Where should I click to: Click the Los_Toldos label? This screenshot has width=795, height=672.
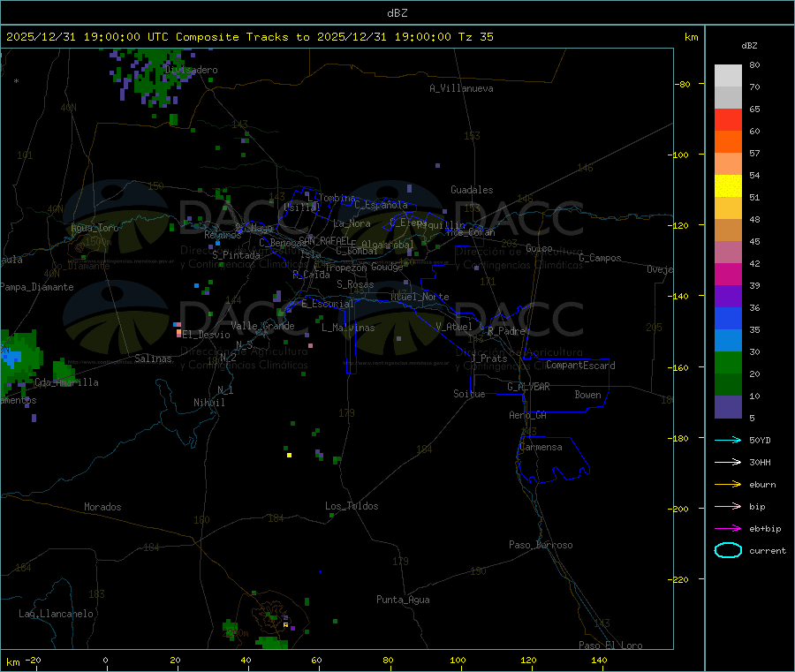352,506
